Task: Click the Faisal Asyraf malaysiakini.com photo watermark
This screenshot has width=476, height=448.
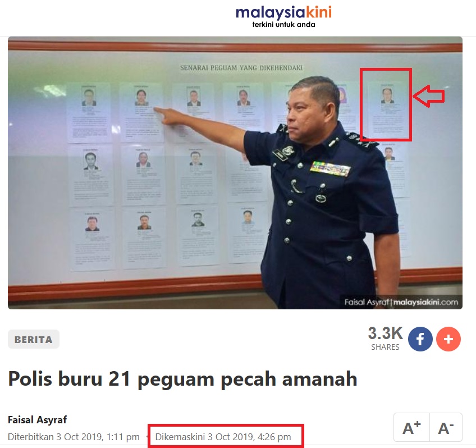Action: click(401, 302)
